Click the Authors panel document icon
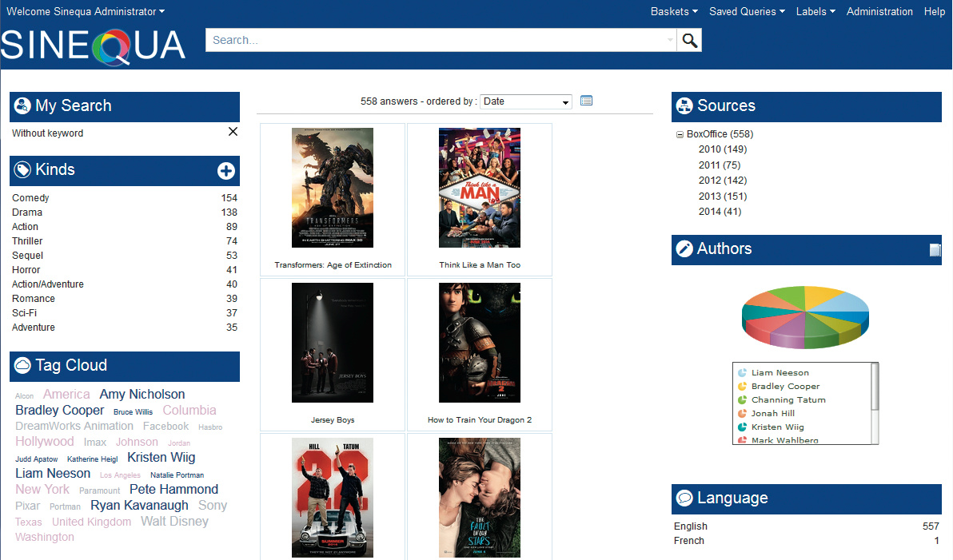Screen dimensions: 953x560 [x=935, y=250]
